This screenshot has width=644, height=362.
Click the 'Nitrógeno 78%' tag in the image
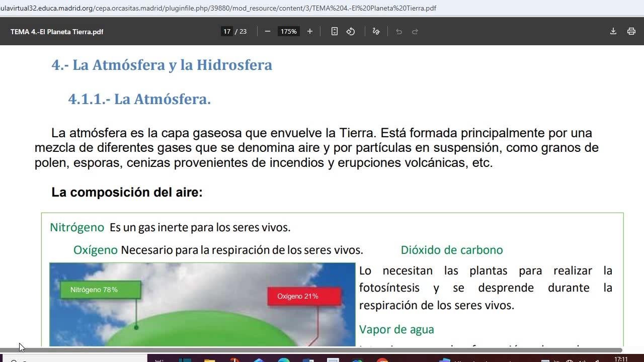(x=101, y=290)
